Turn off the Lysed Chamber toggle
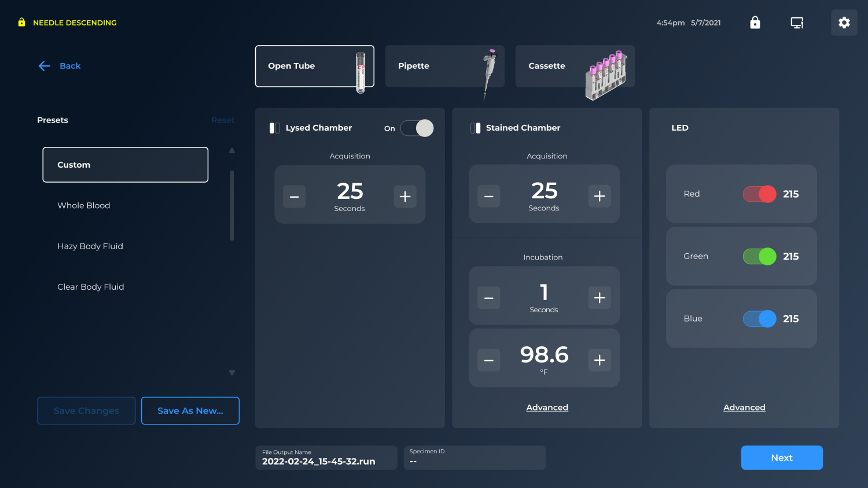This screenshot has width=868, height=488. [x=417, y=128]
